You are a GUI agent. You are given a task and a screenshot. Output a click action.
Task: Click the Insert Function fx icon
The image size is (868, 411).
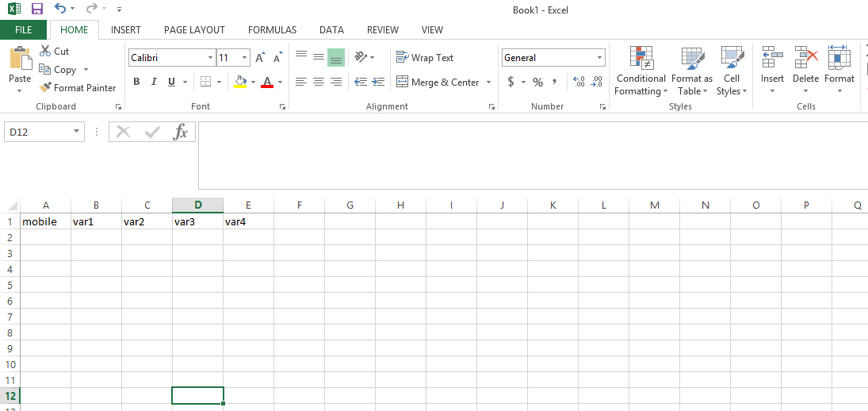(181, 132)
